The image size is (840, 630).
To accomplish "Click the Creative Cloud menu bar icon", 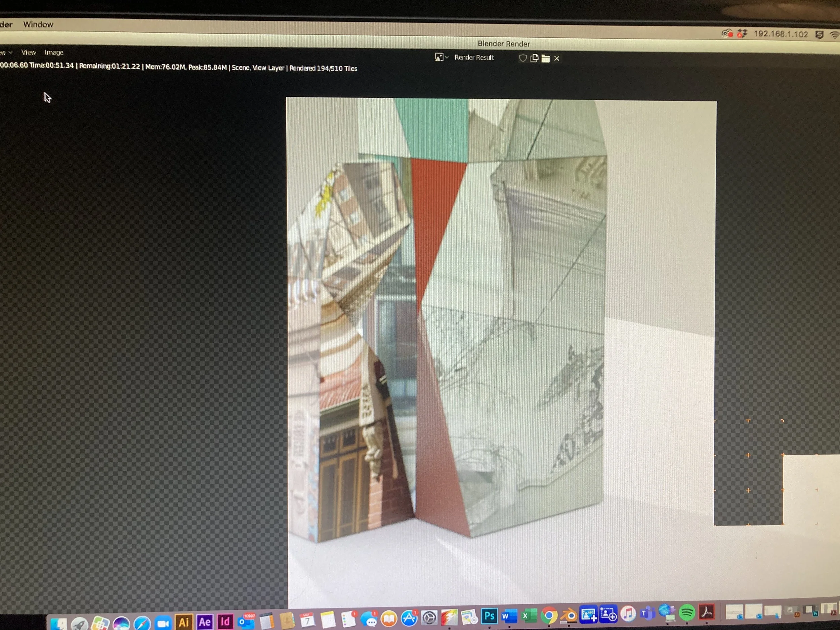I will (x=727, y=33).
